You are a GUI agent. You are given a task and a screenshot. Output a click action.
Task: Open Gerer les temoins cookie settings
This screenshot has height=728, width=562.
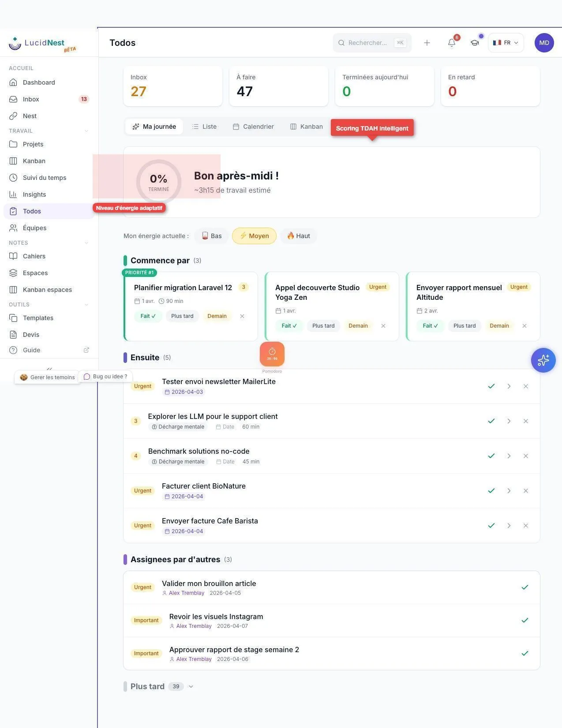point(47,377)
